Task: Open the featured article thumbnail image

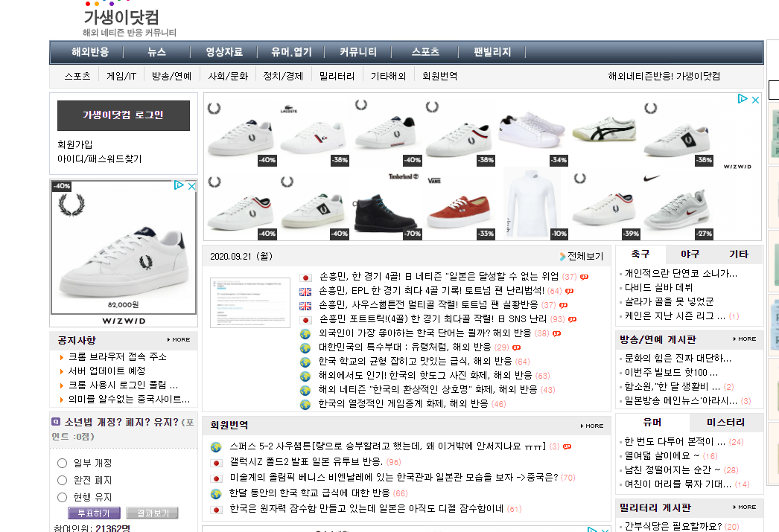Action: coord(250,303)
